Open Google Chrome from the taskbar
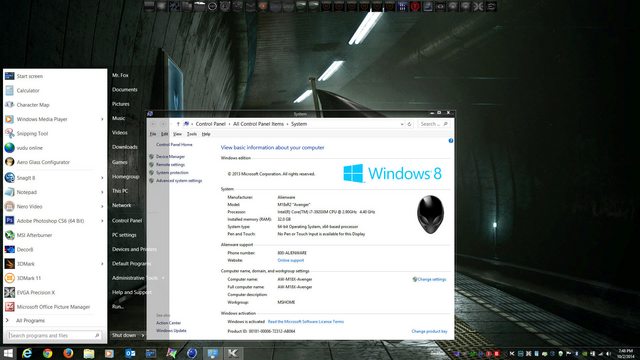The image size is (640, 360). point(48,353)
